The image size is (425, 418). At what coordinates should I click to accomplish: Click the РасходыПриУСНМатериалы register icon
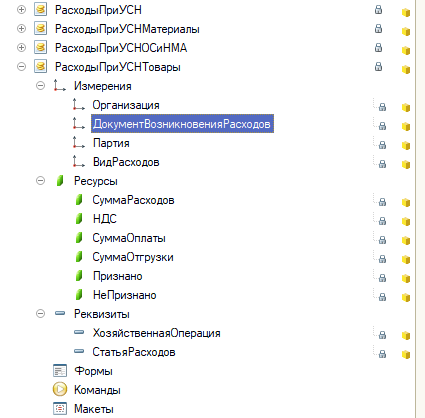click(x=41, y=29)
